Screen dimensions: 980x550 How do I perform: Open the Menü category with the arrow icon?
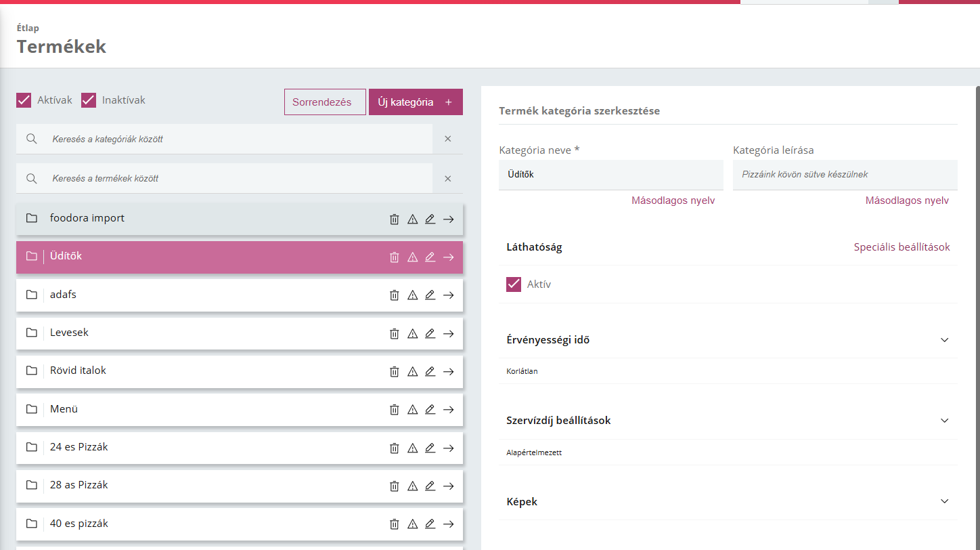[448, 409]
